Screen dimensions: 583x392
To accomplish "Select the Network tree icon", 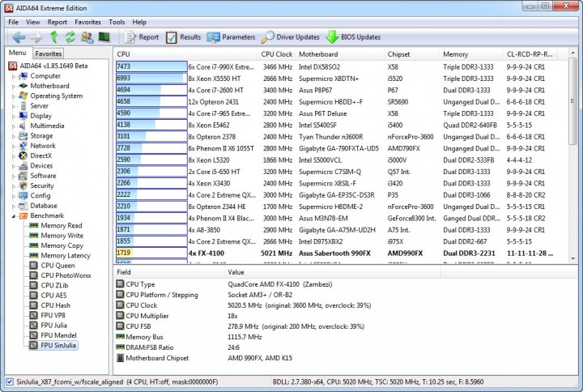I will click(23, 146).
